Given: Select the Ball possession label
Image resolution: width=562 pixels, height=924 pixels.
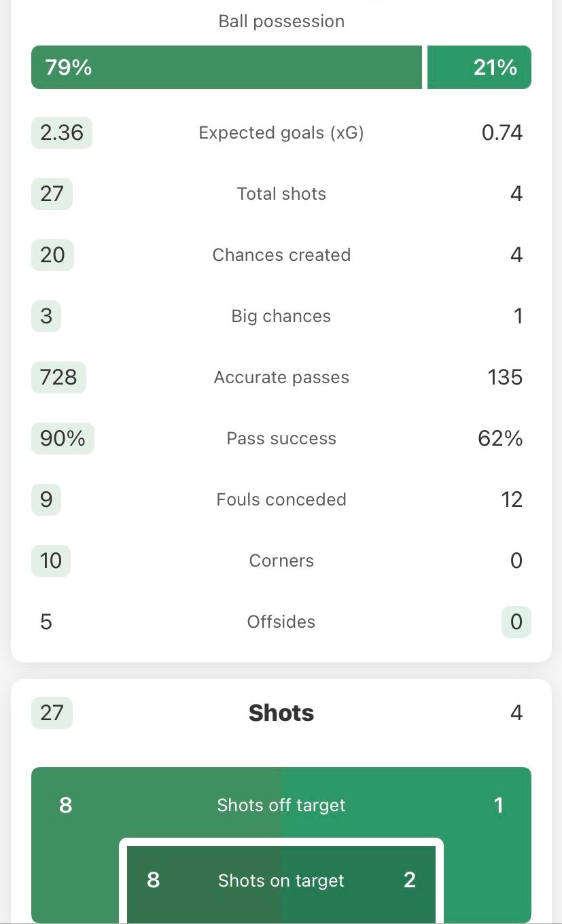Looking at the screenshot, I should tap(281, 21).
